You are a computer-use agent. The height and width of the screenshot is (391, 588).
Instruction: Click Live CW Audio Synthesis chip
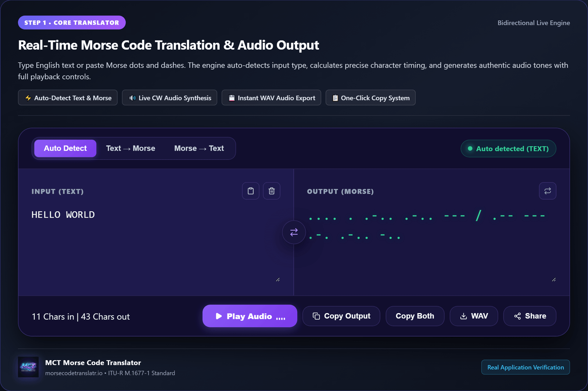(x=169, y=98)
